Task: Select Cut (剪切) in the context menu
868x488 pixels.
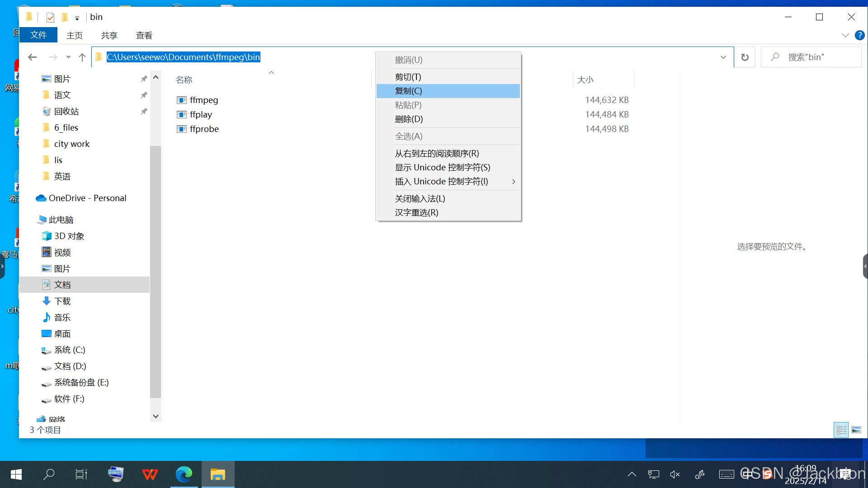Action: coord(408,77)
